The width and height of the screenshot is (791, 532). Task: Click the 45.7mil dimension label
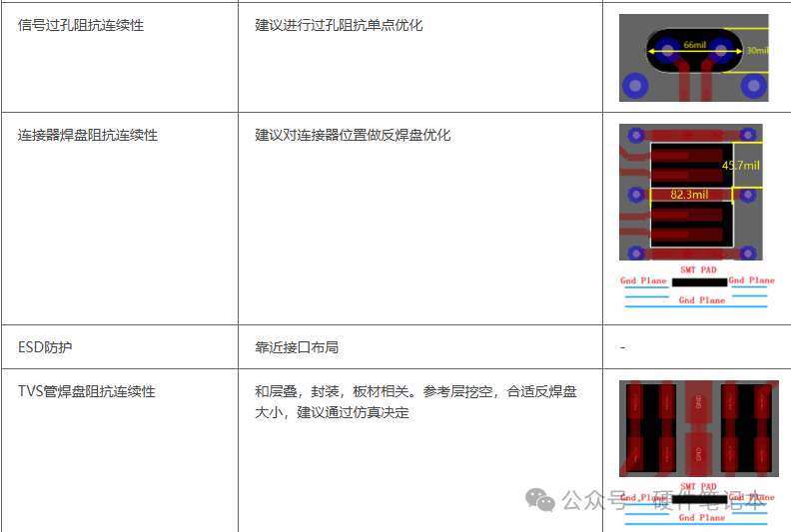(740, 165)
